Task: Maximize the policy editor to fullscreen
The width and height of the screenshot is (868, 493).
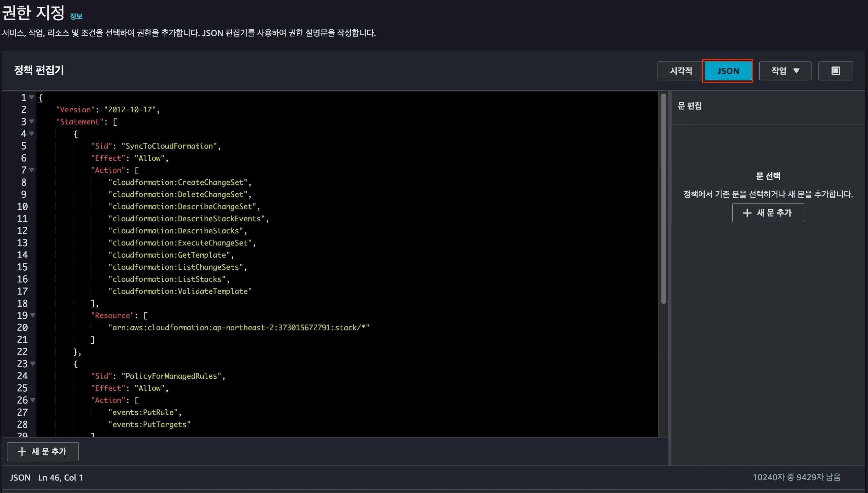Action: tap(835, 71)
